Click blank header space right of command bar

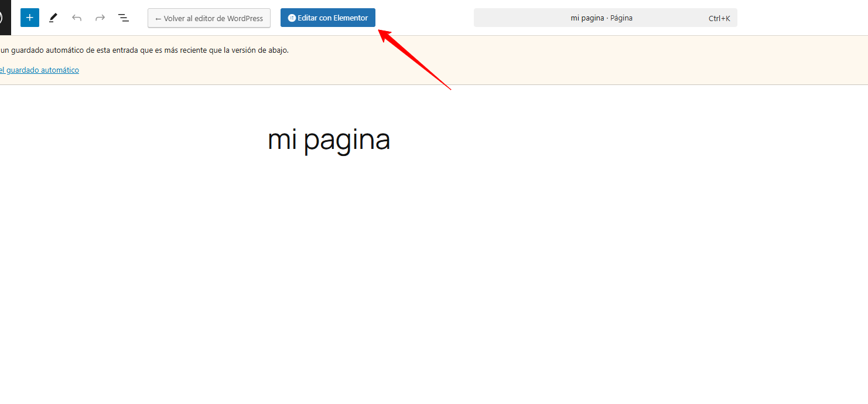pyautogui.click(x=802, y=18)
